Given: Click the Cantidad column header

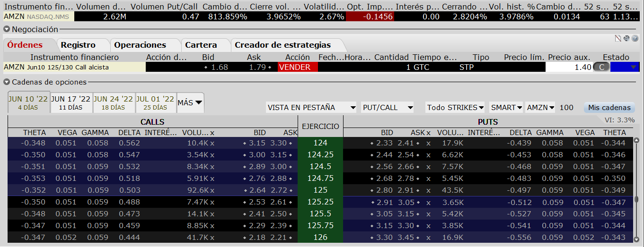Looking at the screenshot, I should (x=391, y=57).
